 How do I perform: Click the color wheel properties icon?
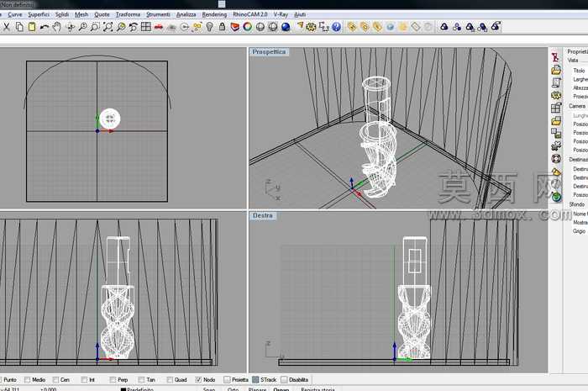248,27
